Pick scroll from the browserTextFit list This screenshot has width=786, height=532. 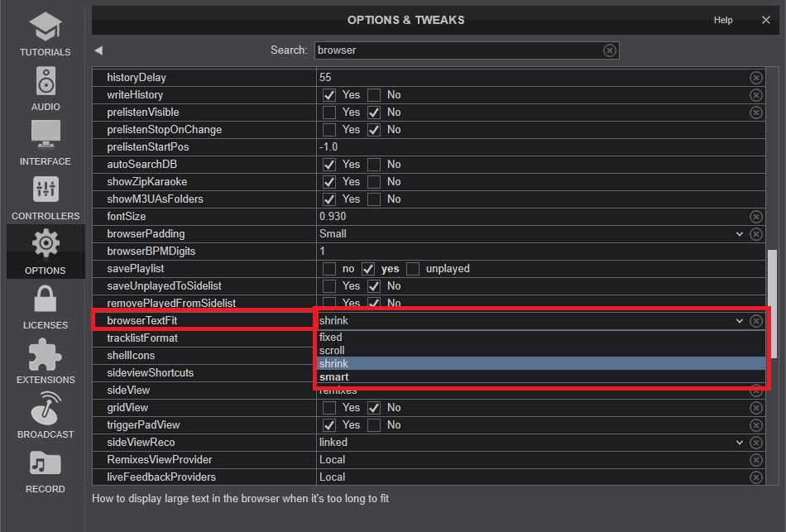coord(333,350)
